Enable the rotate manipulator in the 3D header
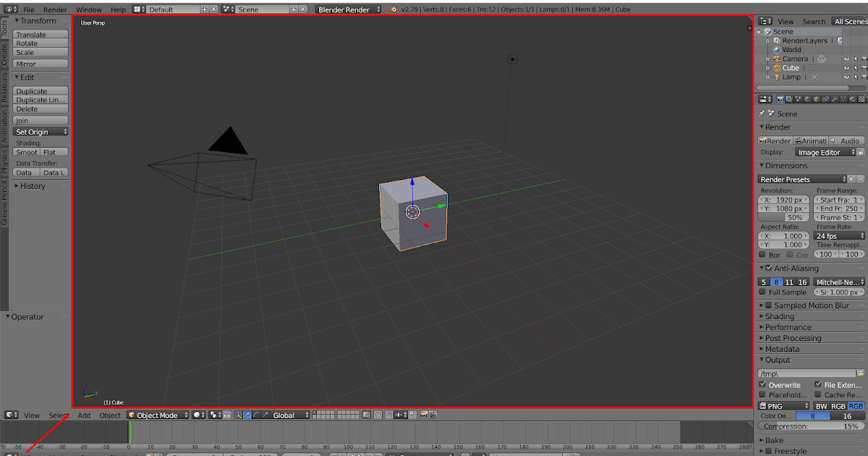 point(256,415)
